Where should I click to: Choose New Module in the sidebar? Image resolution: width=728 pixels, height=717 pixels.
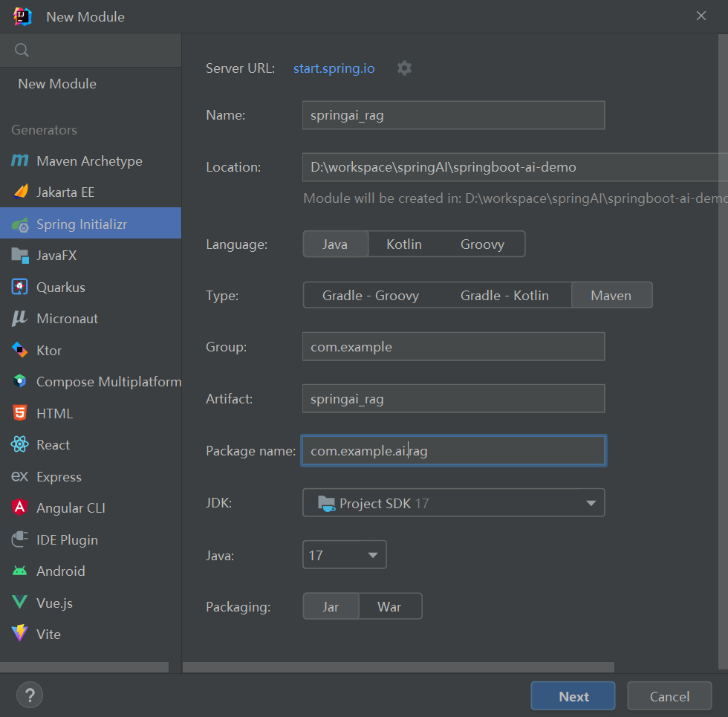[x=57, y=84]
